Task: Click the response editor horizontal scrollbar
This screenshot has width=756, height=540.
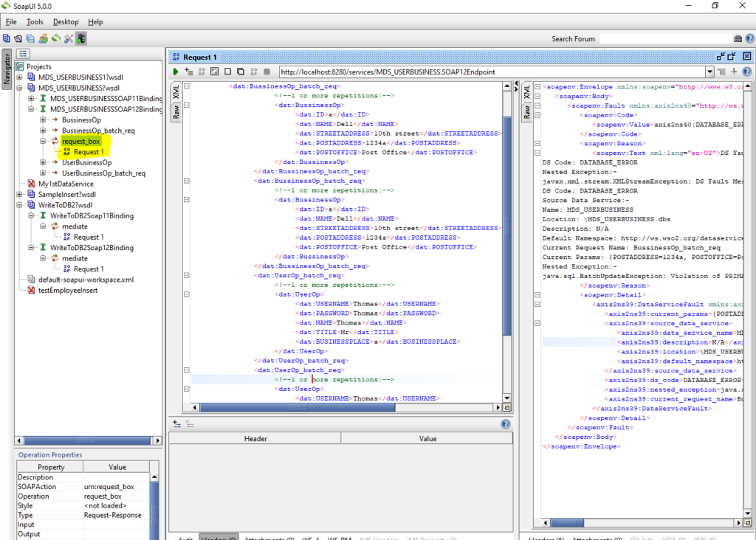Action: click(x=567, y=522)
